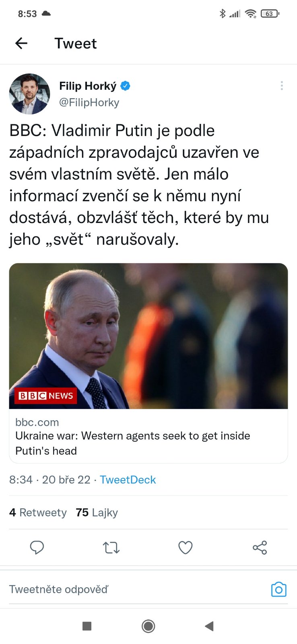Open Filip Horký's profile picture

tap(30, 94)
